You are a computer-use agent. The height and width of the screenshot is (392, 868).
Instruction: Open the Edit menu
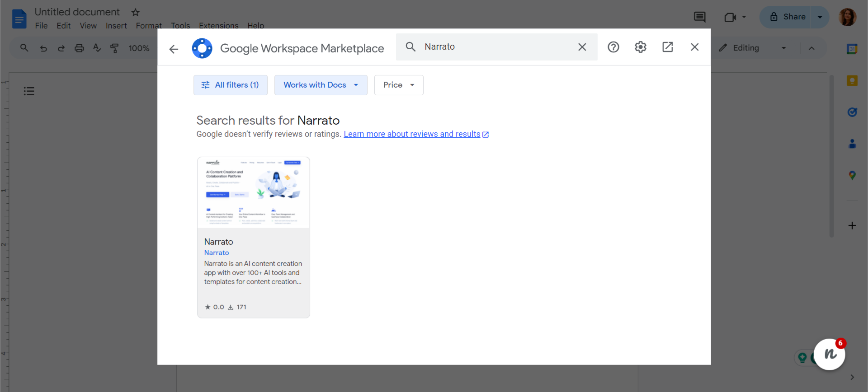click(x=63, y=26)
